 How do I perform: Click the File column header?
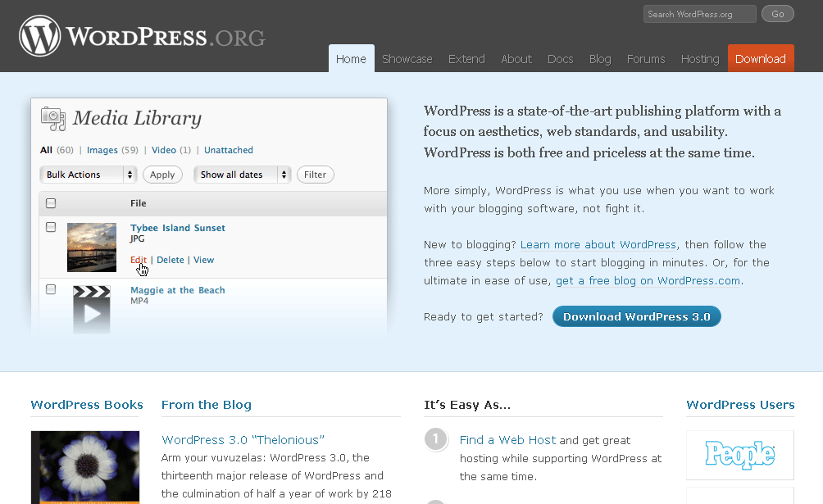point(139,203)
